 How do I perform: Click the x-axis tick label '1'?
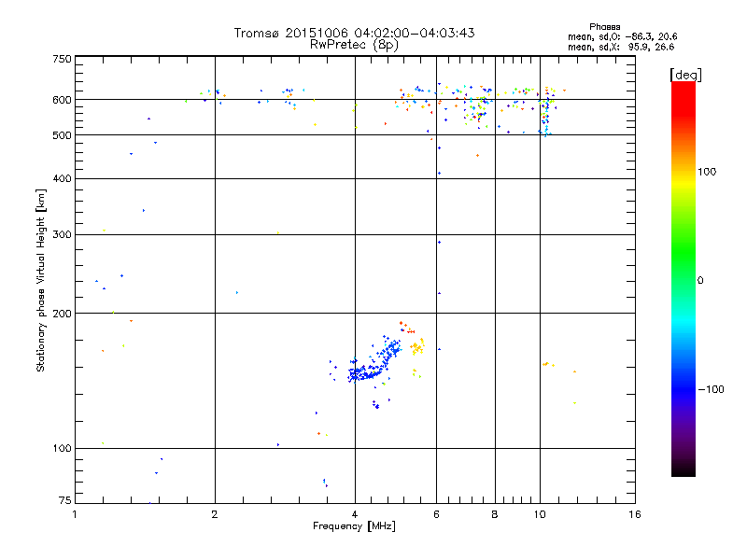tap(75, 514)
